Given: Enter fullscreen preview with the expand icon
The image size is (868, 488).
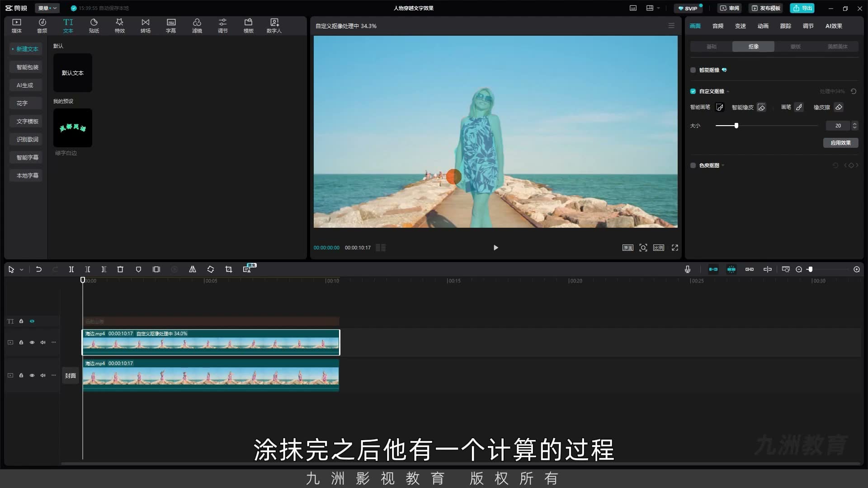Looking at the screenshot, I should (675, 248).
